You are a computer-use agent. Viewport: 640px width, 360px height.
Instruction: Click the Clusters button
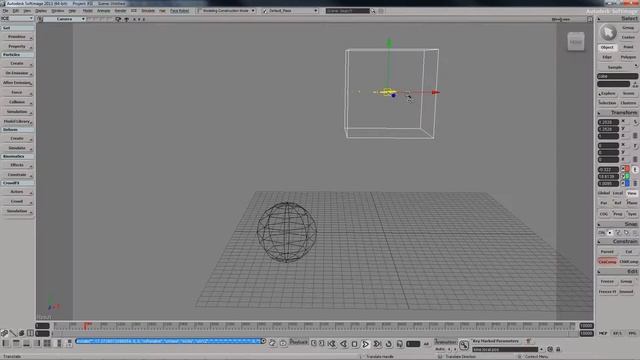(629, 103)
